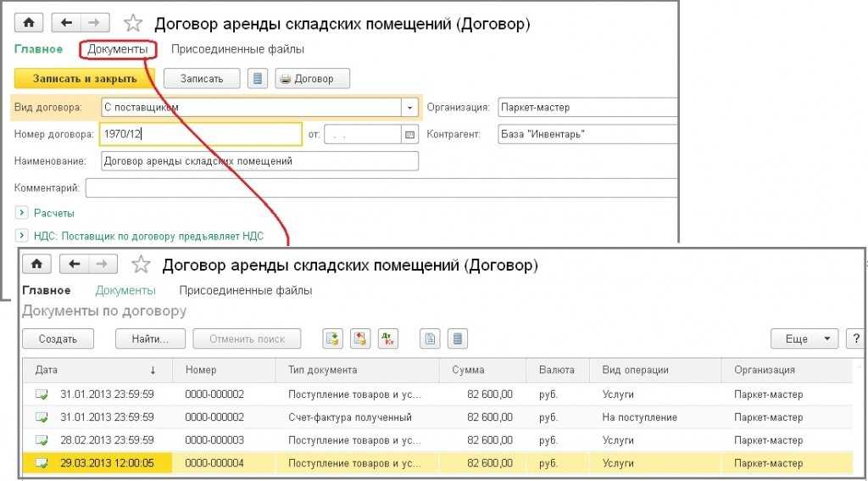Select the Счет-фактура полученный row
This screenshot has width=868, height=481.
click(350, 417)
